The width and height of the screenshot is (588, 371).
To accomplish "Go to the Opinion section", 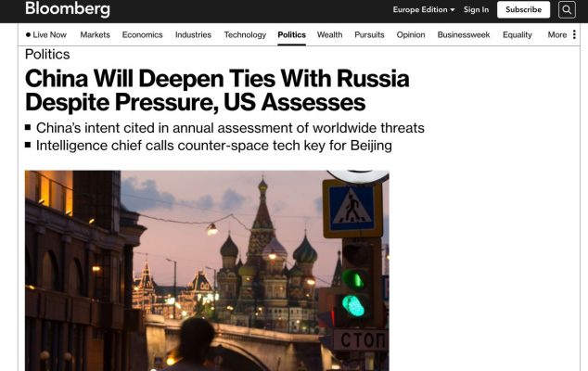I will [411, 35].
